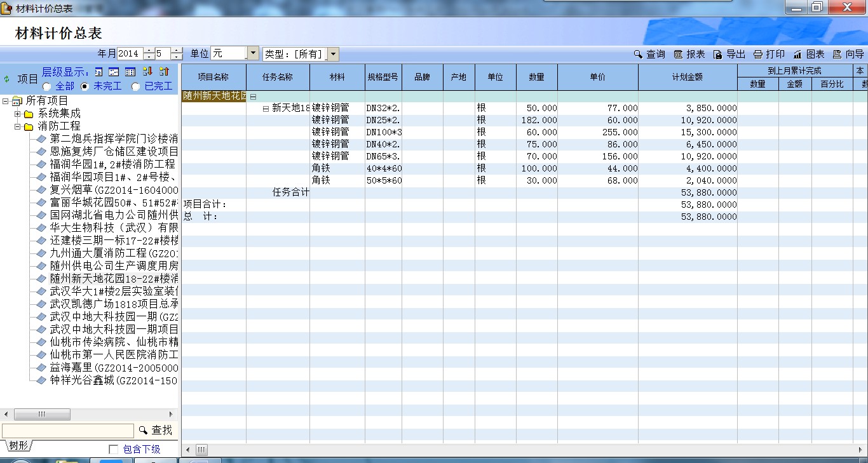Click the 计划金额 column header

coord(687,77)
